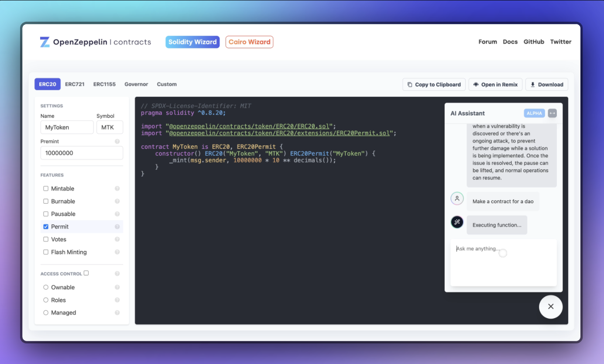The image size is (604, 364).
Task: Open the Forum link
Action: [x=487, y=42]
